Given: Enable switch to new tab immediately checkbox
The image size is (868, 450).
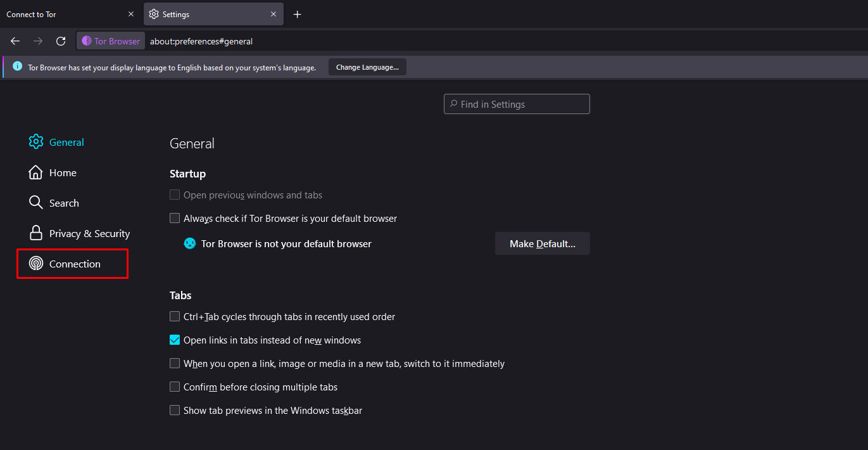Looking at the screenshot, I should (175, 363).
